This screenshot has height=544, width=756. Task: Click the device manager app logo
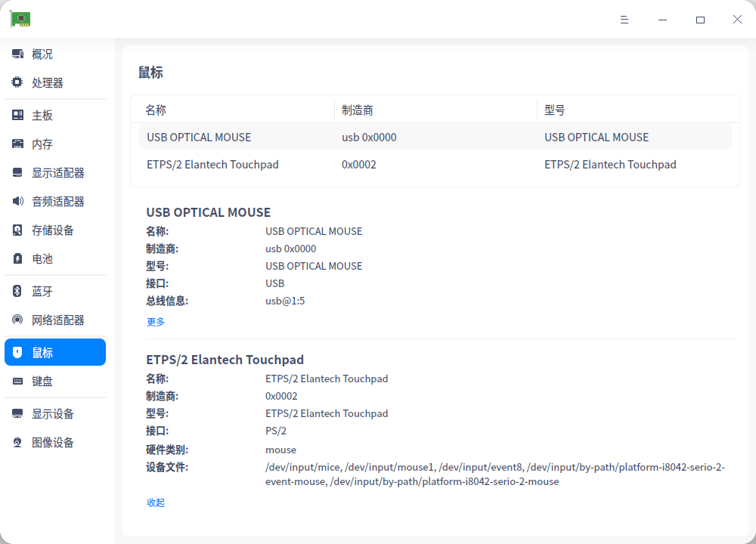pos(20,19)
